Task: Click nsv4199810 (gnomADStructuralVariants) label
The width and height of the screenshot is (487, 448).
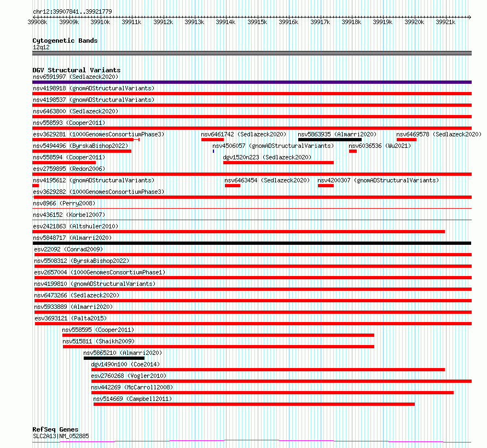Action: [95, 284]
